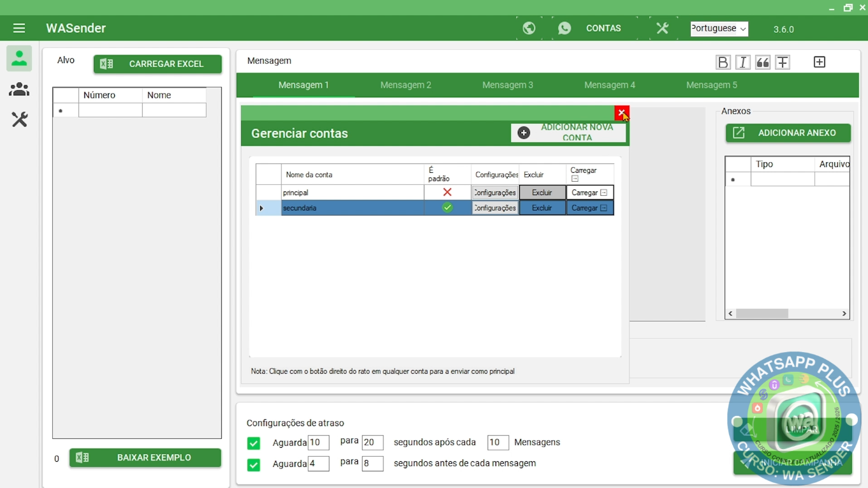Switch to Mensagem 2 tab

[406, 85]
